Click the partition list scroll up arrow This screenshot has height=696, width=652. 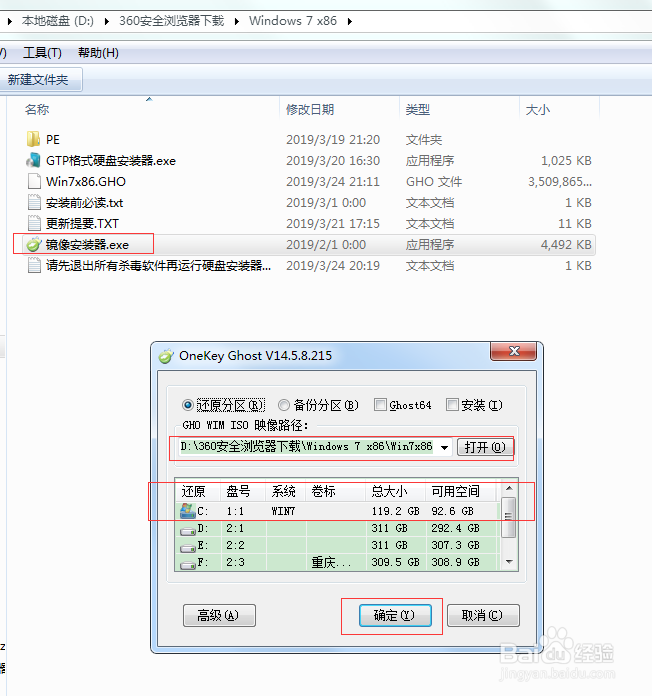click(509, 488)
